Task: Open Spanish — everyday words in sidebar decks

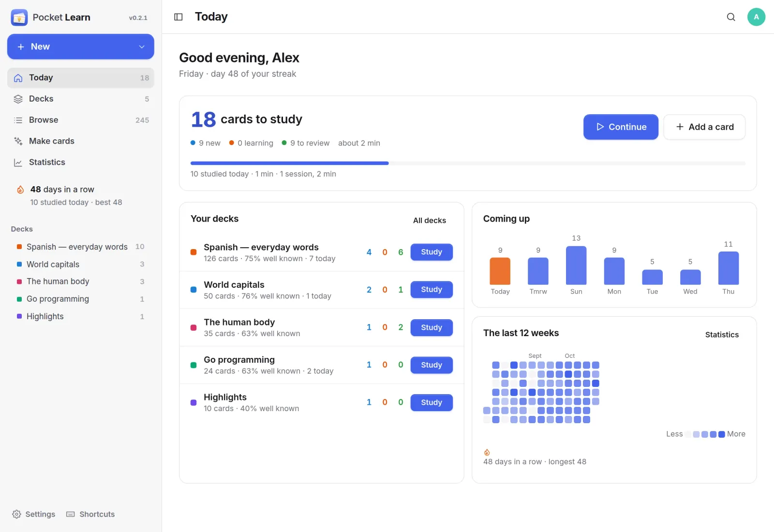Action: [x=81, y=247]
